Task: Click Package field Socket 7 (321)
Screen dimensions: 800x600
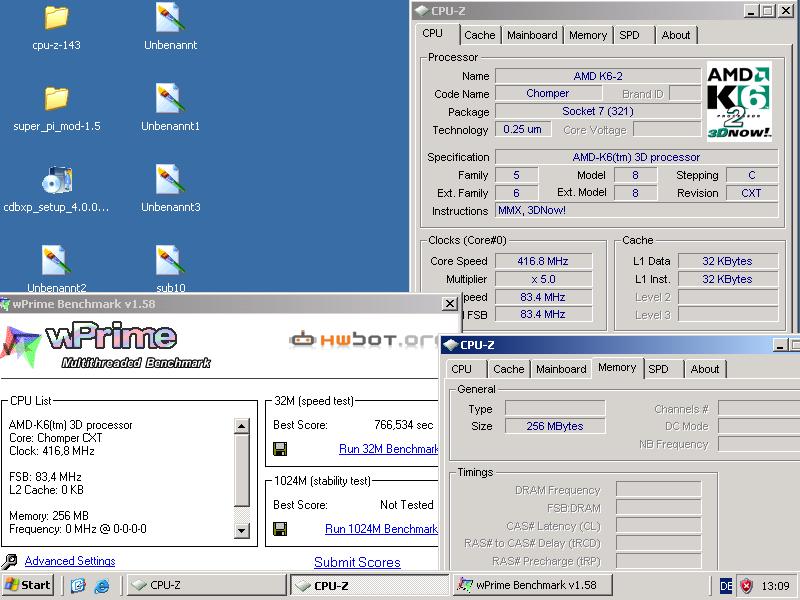Action: 598,111
